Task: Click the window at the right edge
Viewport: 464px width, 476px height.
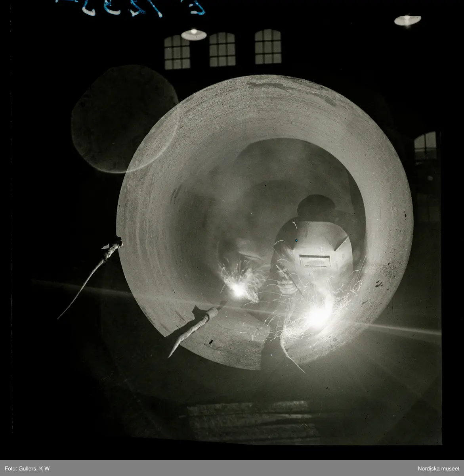Action: tap(425, 146)
